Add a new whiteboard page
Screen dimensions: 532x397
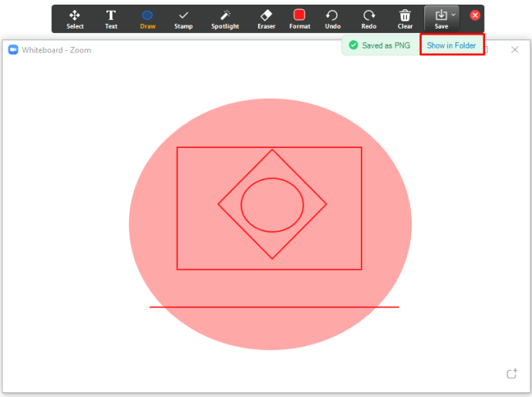(512, 374)
